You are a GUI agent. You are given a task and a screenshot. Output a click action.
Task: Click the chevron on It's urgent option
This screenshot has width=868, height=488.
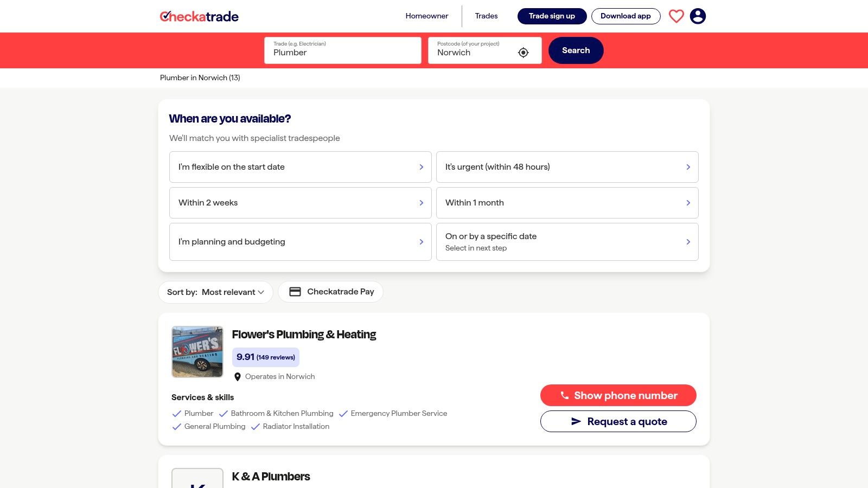pos(688,167)
